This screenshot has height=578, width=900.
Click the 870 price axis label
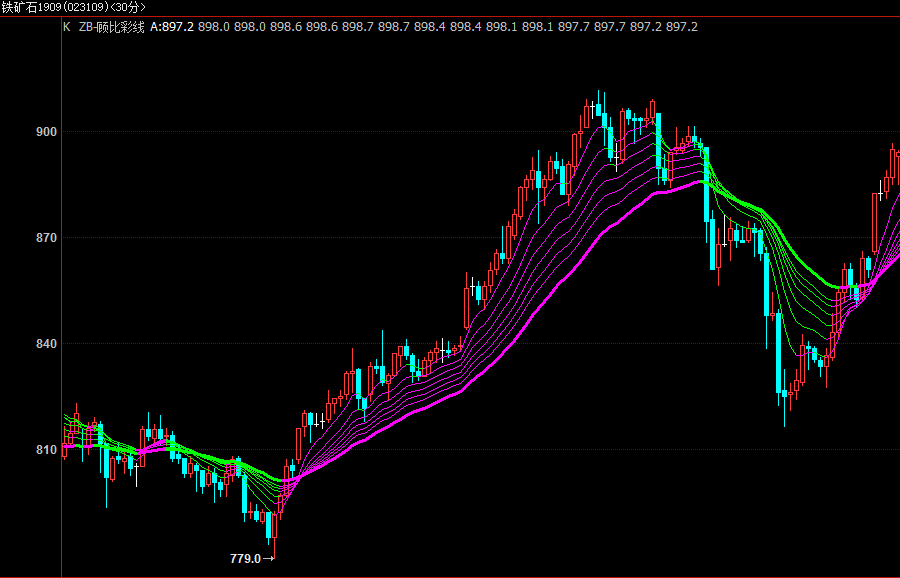tap(46, 238)
